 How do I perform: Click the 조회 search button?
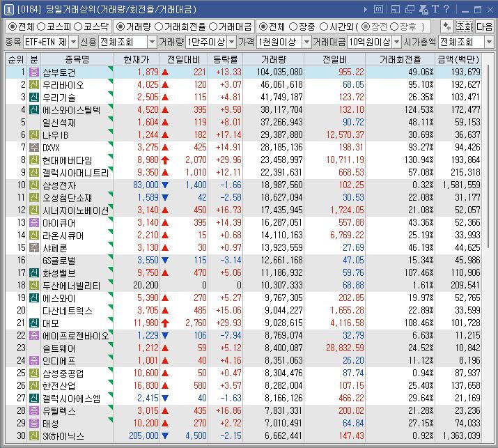click(x=464, y=26)
